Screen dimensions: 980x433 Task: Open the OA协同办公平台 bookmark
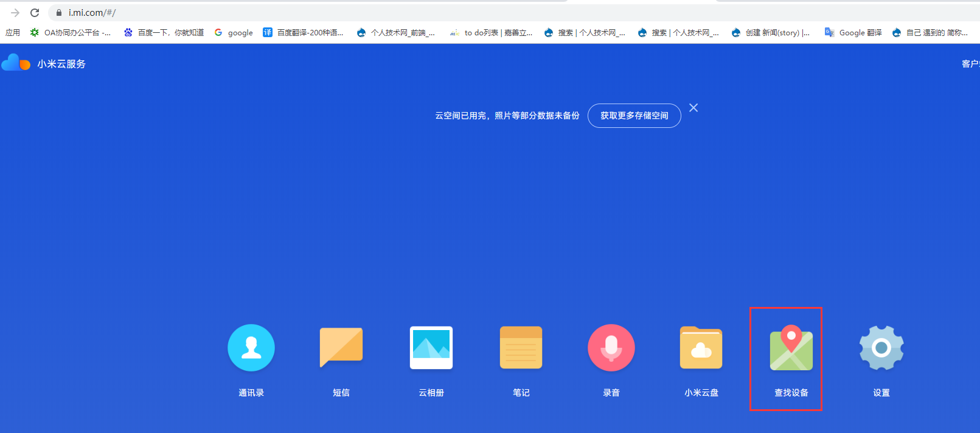pos(71,32)
